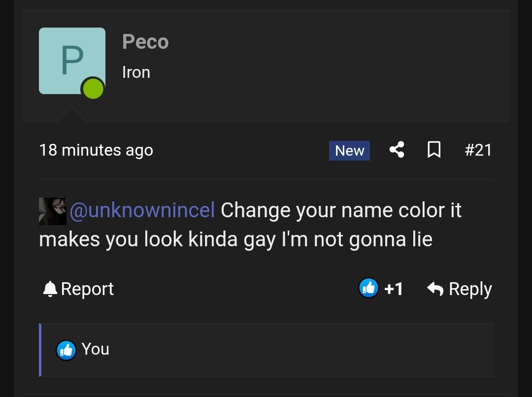532x397 pixels.
Task: Click the Like icon next to You
Action: point(66,350)
